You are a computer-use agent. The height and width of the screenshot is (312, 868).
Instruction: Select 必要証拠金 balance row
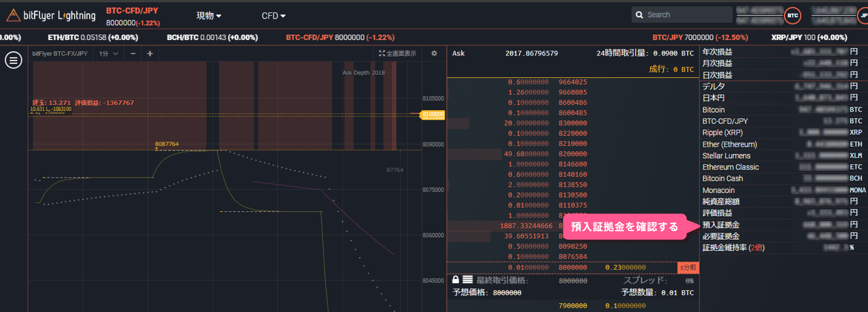(x=783, y=236)
